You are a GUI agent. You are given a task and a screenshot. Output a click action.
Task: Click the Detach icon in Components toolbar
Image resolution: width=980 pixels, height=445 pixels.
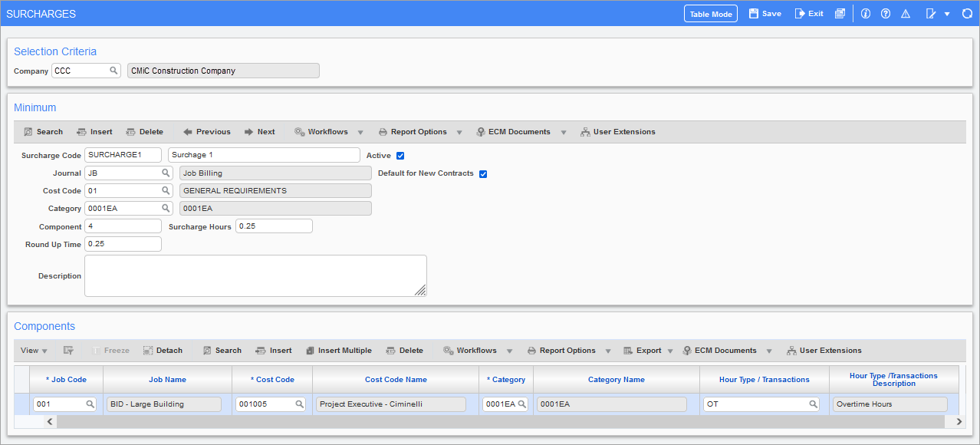pos(163,350)
